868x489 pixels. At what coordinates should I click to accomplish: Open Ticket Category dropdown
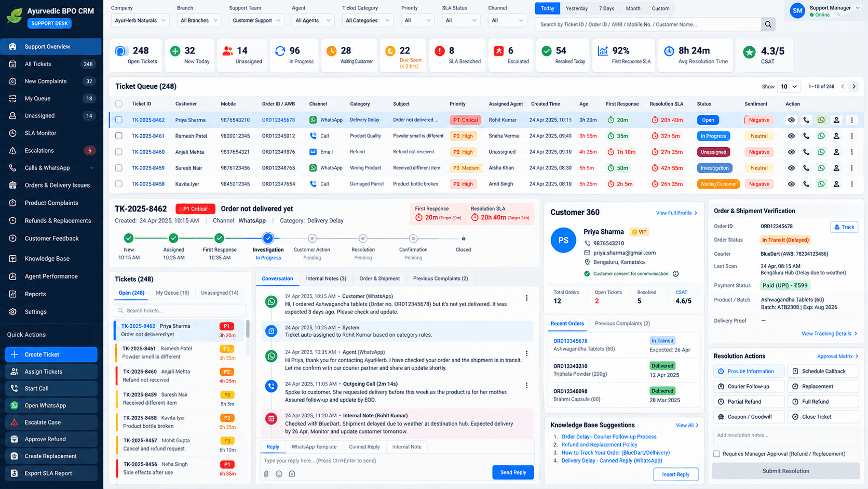(x=368, y=21)
